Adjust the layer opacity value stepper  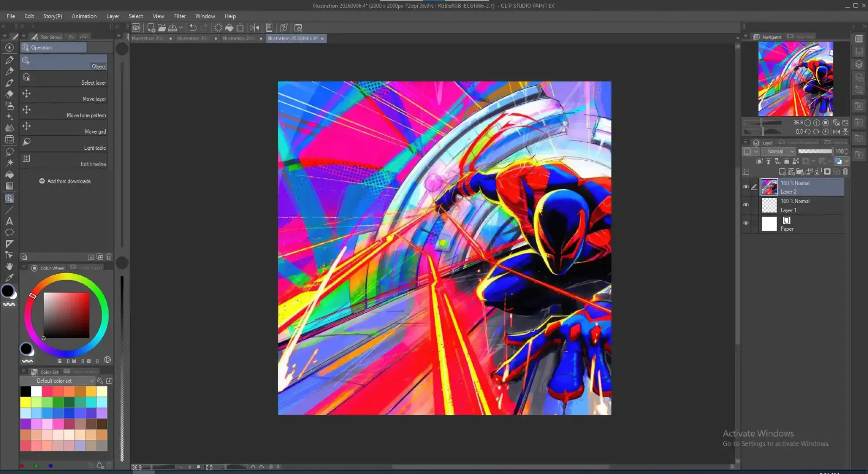846,151
